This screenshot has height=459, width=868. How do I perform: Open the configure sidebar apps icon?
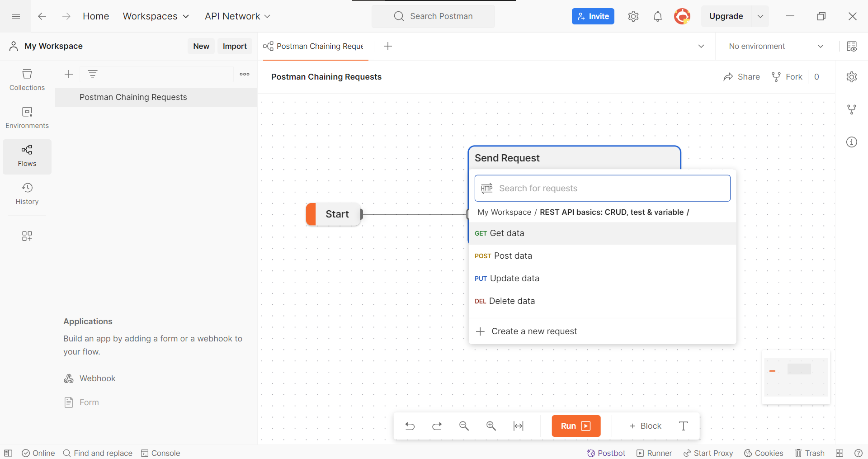pyautogui.click(x=27, y=236)
